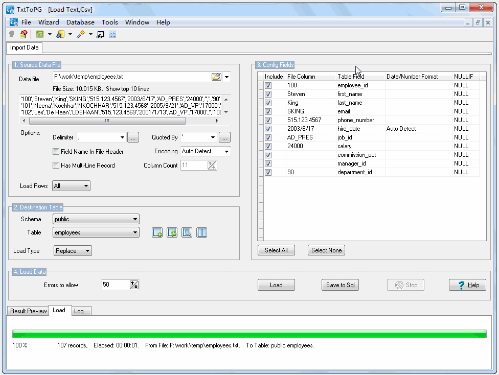Click the black window shortcut toolbar icon
The image size is (499, 375).
(x=100, y=34)
